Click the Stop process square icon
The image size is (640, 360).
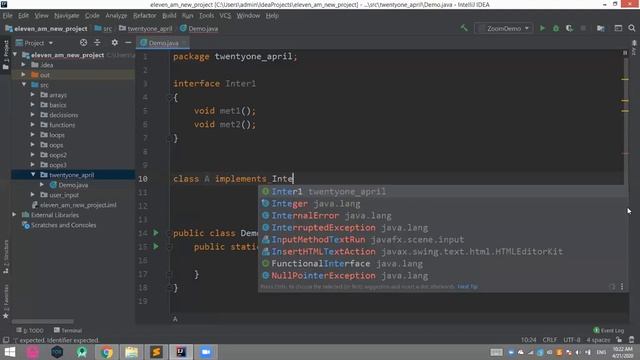coord(583,28)
